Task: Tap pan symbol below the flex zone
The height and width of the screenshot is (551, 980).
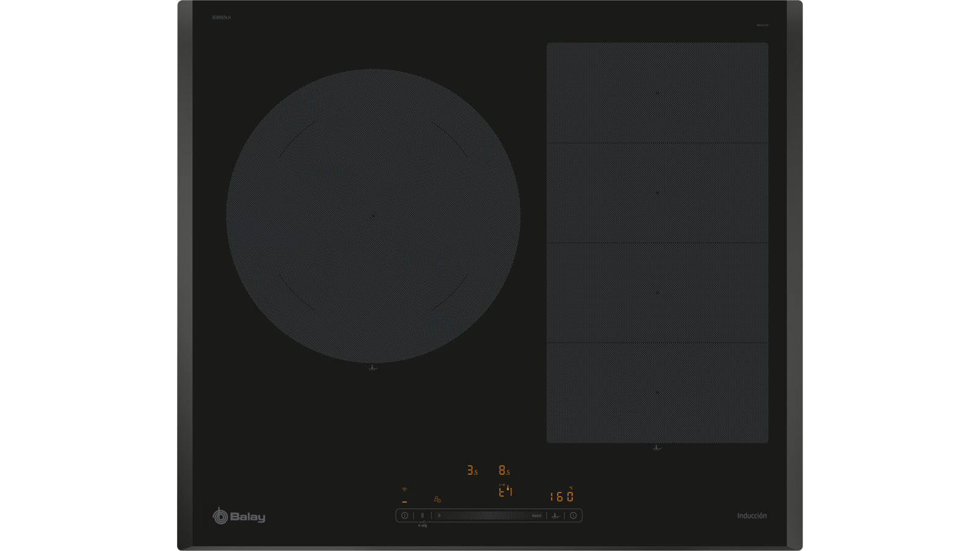Action: coord(657,448)
